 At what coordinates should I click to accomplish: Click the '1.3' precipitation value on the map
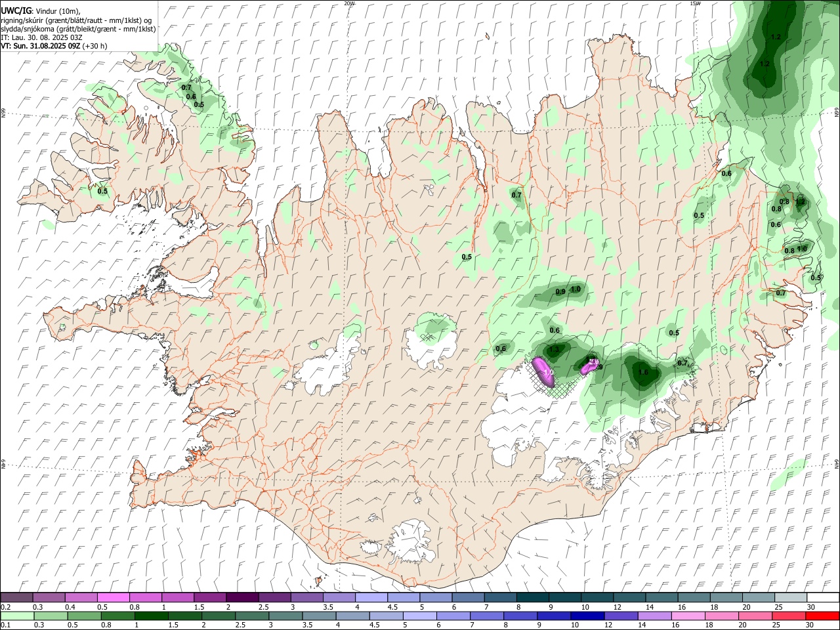554,350
